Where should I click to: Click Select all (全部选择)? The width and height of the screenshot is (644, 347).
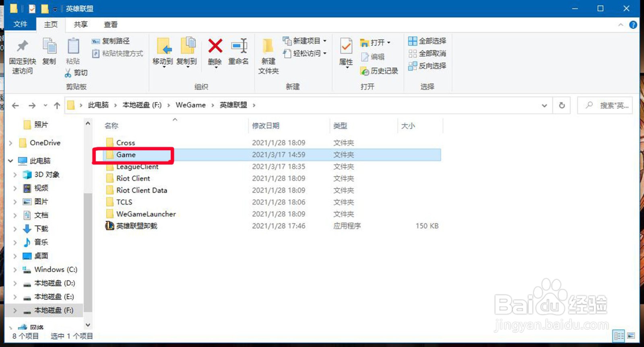pos(427,41)
